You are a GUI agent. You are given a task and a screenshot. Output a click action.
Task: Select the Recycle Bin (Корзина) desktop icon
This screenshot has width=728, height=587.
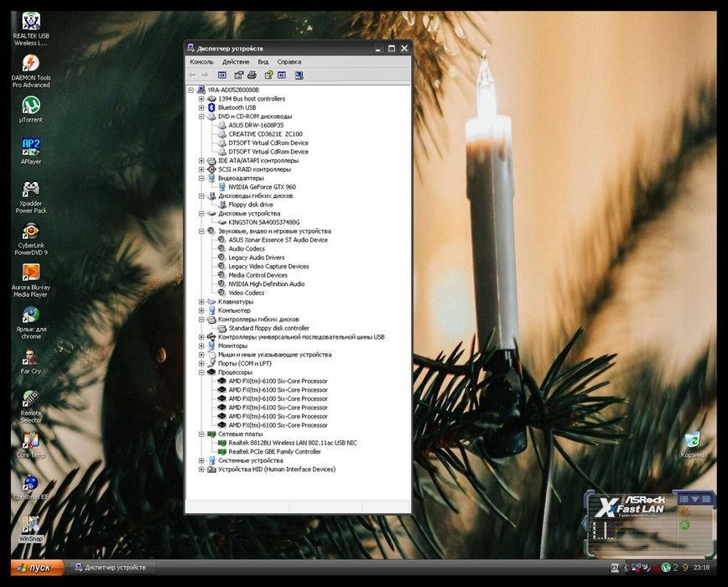692,445
